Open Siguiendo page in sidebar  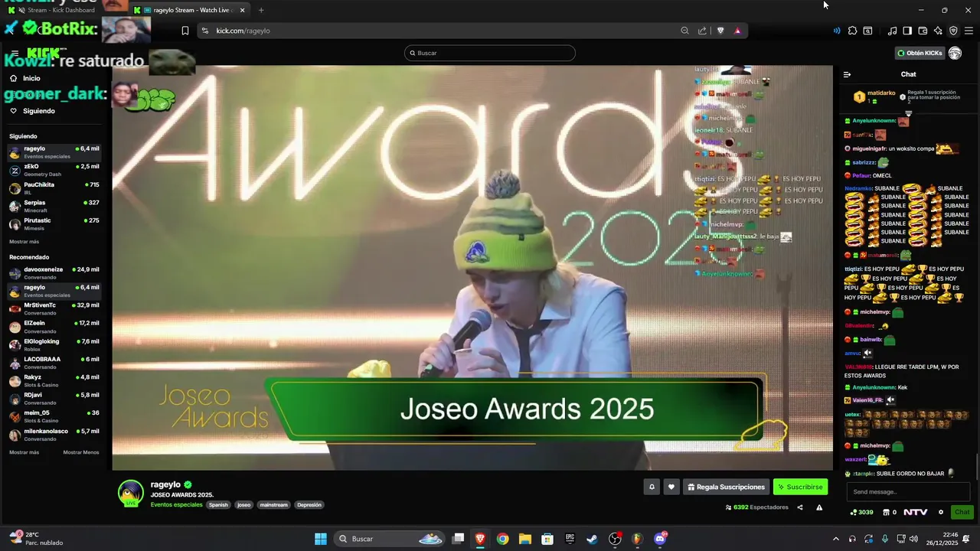point(31,111)
